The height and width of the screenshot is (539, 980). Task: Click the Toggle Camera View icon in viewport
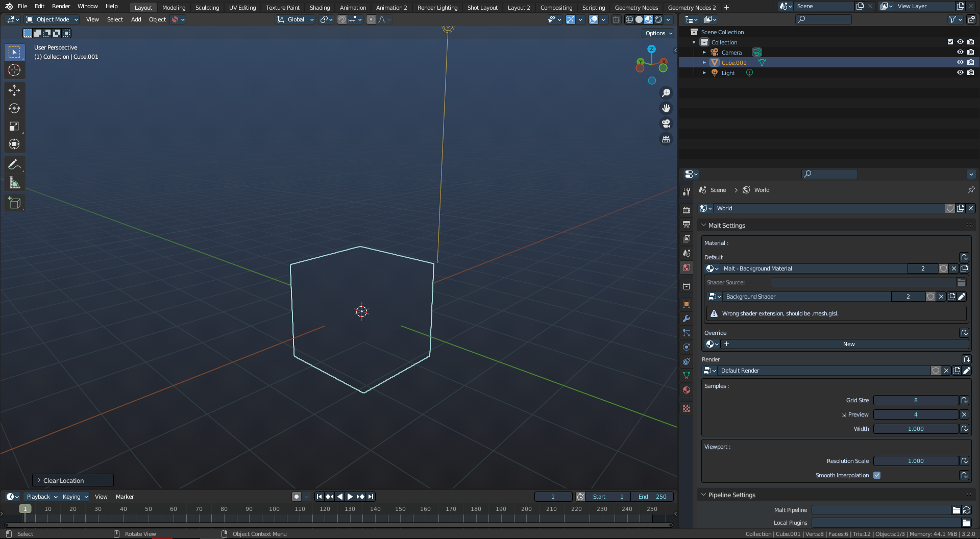click(666, 124)
